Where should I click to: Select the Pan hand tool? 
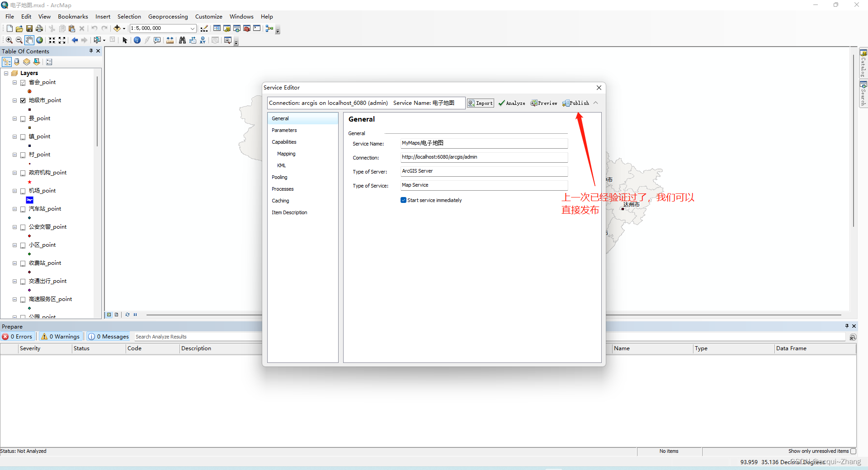[29, 40]
